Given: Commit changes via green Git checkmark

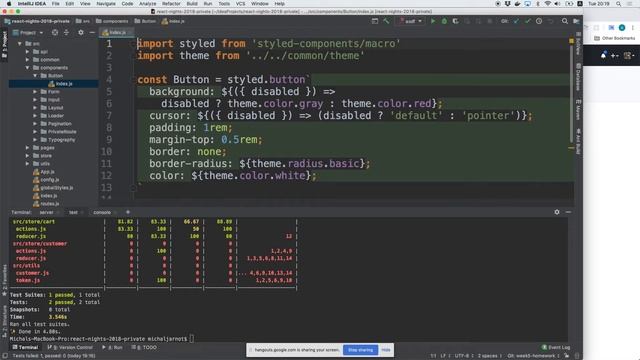Looking at the screenshot, I should pos(528,21).
